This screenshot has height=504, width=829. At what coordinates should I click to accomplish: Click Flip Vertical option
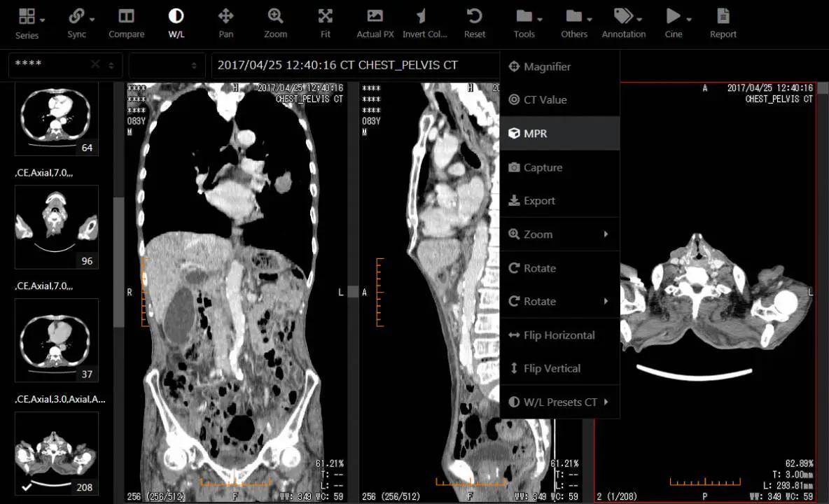(x=559, y=368)
